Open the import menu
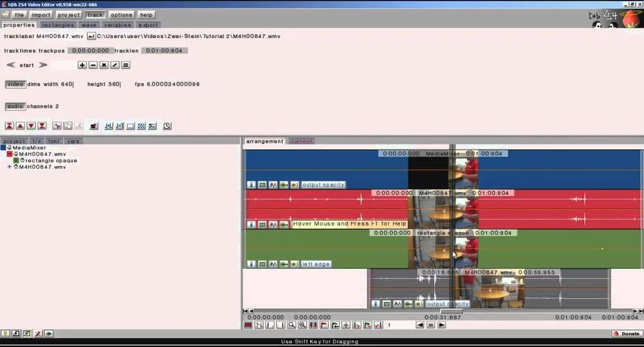The width and height of the screenshot is (644, 347). (41, 15)
